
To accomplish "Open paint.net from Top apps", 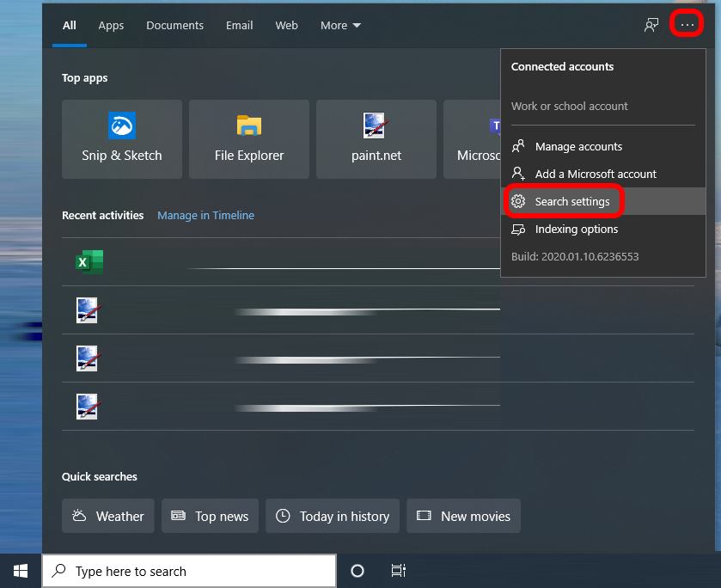I will [x=376, y=138].
